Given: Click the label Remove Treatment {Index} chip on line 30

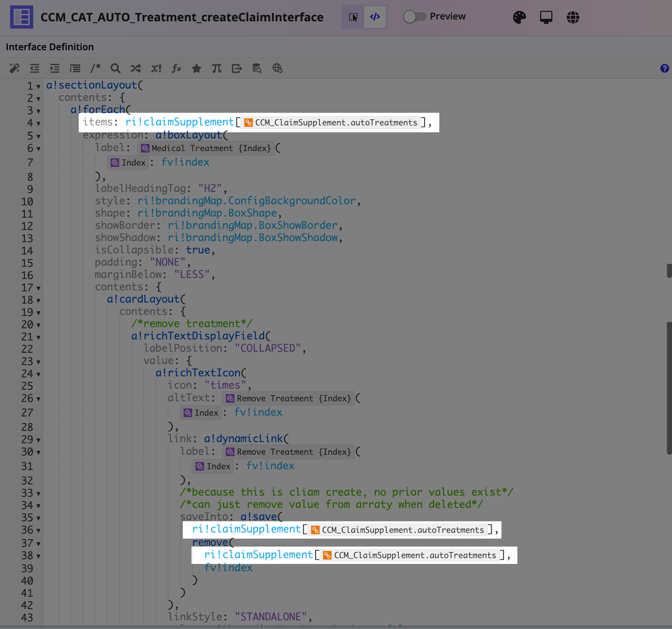Looking at the screenshot, I should (x=288, y=452).
